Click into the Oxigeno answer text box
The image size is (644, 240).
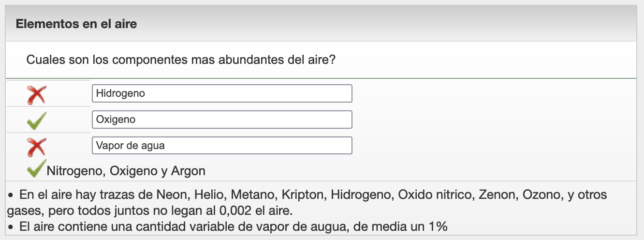pyautogui.click(x=222, y=120)
